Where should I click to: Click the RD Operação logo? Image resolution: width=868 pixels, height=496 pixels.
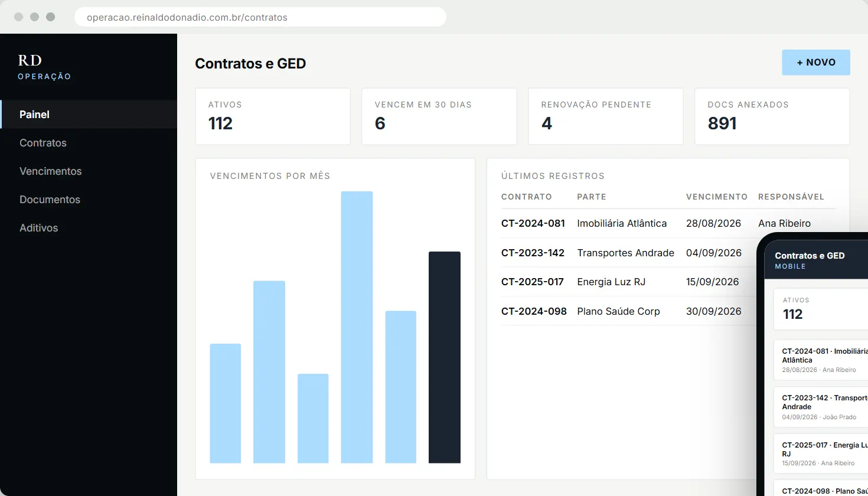point(44,67)
